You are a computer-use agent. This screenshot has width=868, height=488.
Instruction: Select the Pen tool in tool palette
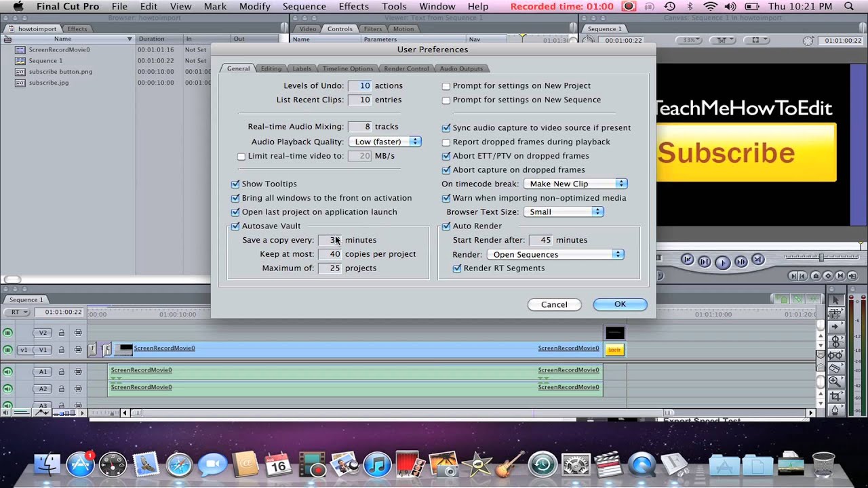(836, 409)
